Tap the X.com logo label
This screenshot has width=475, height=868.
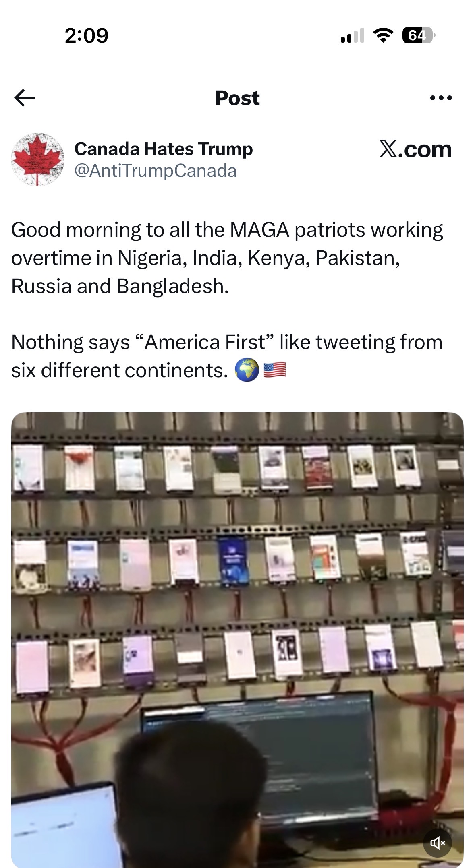[415, 149]
